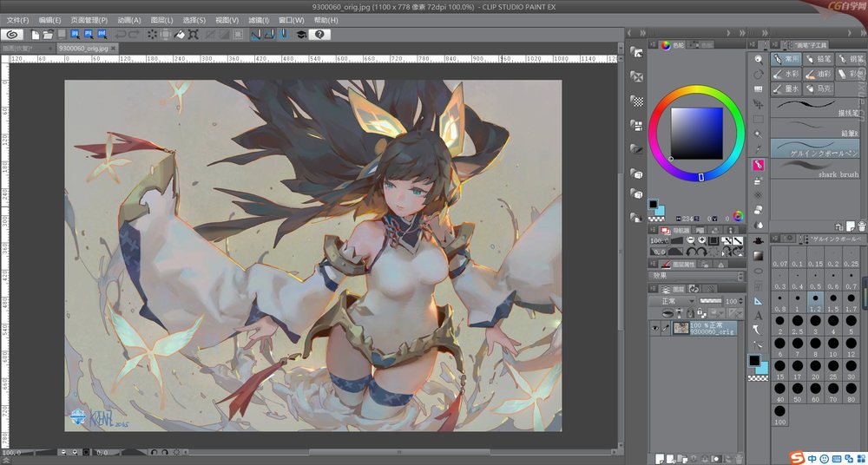Screen dimensions: 868x465
Task: Select the auto select magic wand tool
Action: click(x=759, y=134)
